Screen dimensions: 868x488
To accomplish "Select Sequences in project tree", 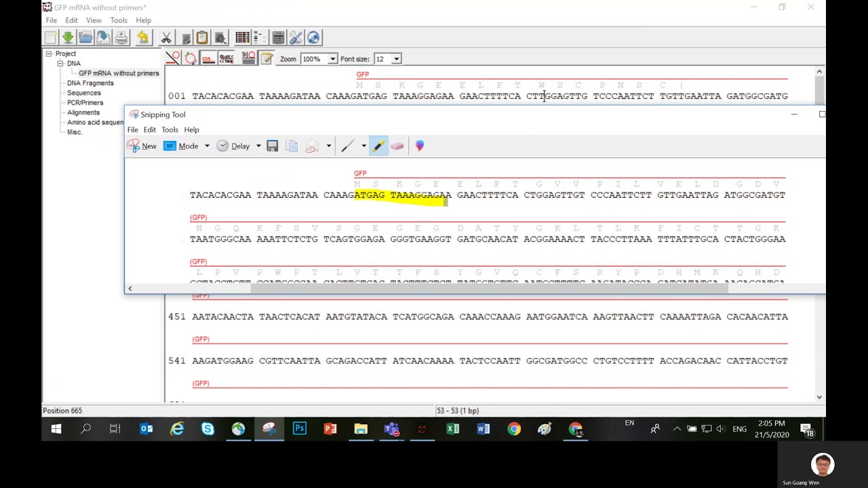I will [x=83, y=93].
